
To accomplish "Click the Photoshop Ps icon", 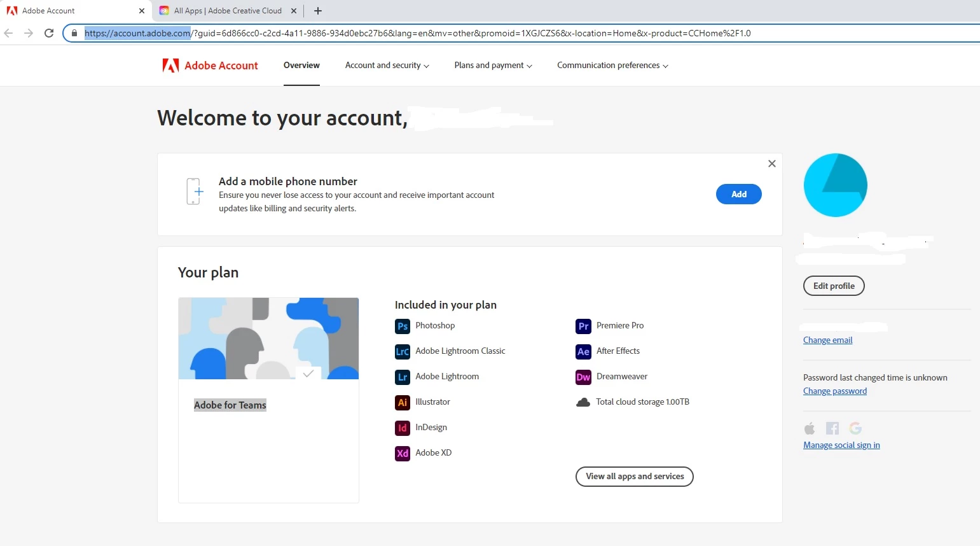I will (403, 326).
